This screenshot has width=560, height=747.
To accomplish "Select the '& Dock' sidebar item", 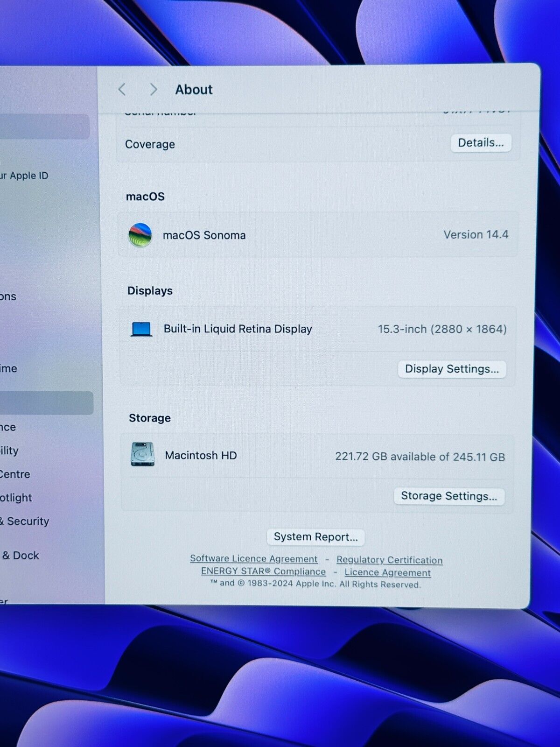I will click(20, 555).
